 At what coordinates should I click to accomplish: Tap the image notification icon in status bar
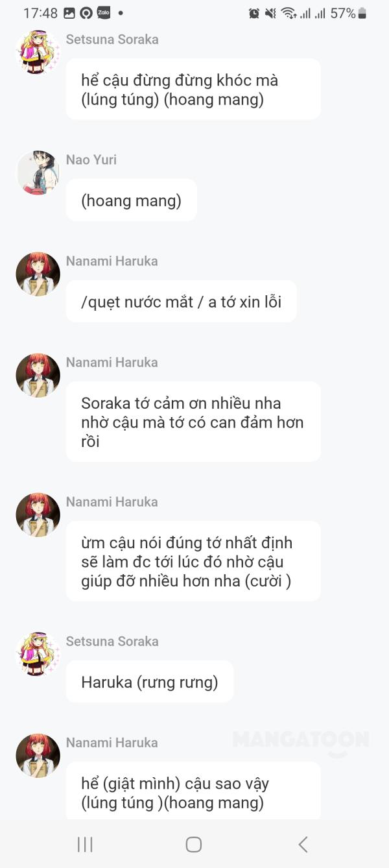coord(69,13)
